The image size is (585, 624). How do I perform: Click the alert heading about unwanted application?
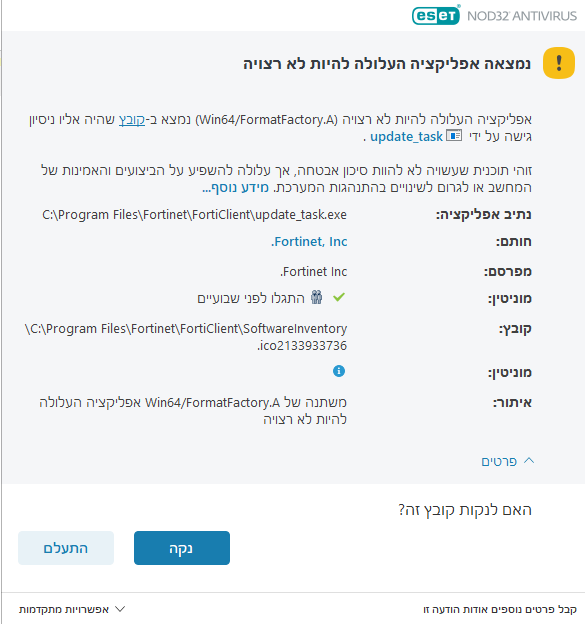pos(387,64)
